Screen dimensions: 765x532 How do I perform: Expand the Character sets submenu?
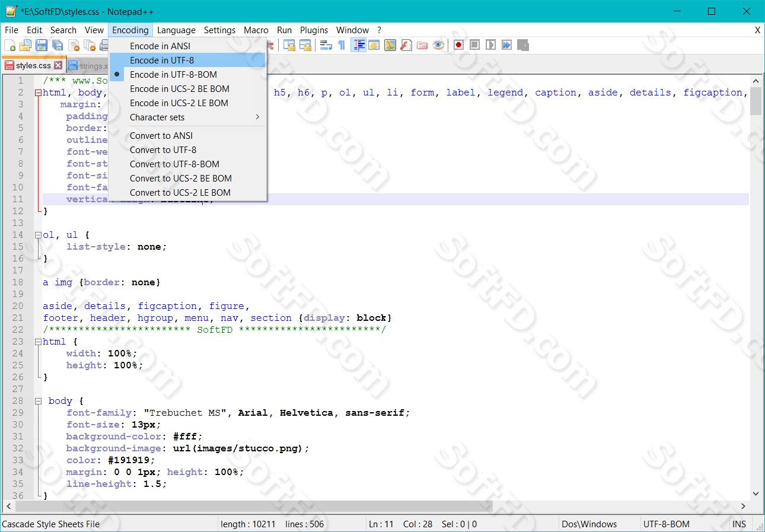[188, 117]
